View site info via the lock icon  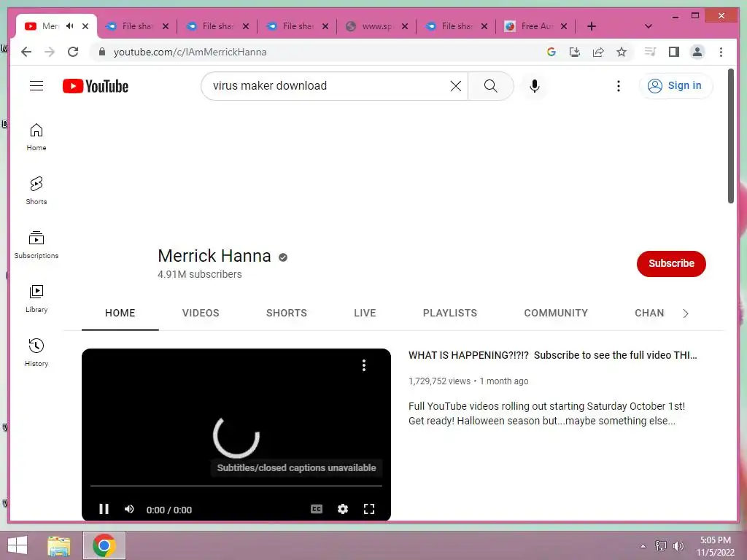[x=102, y=52]
